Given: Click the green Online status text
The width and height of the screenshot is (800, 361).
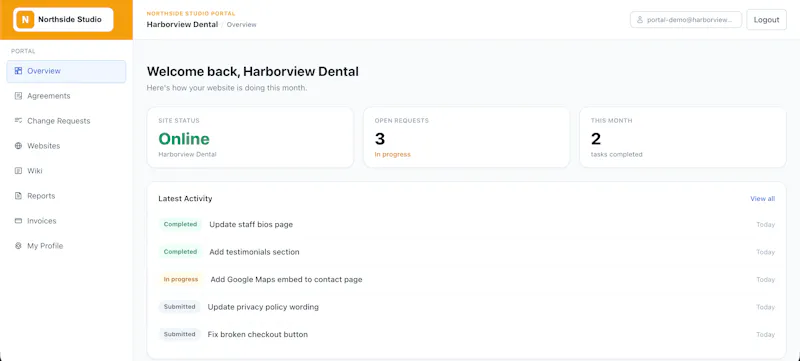Looking at the screenshot, I should pyautogui.click(x=184, y=139).
